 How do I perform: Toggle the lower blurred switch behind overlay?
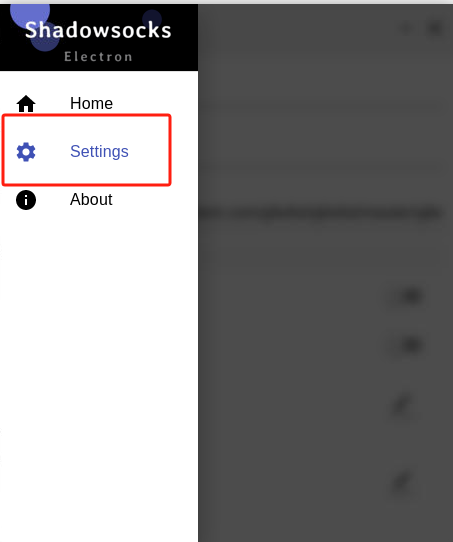[409, 345]
